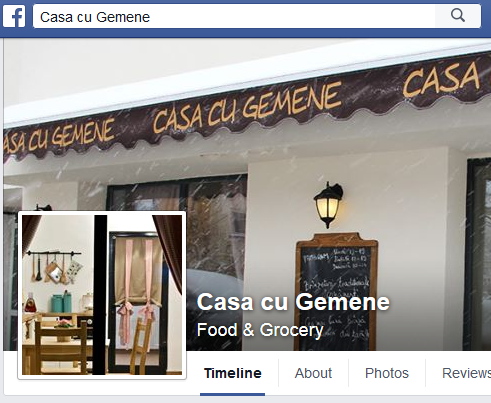Click the blue underline beneath Timeline
Viewport: 491px width, 403px height.
click(233, 394)
